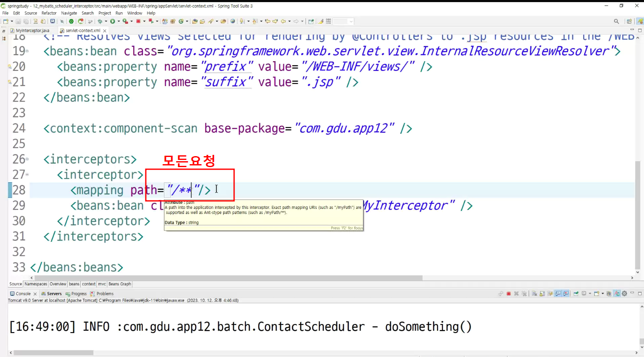
Task: Click the Open Perspective icon
Action: coord(629,21)
